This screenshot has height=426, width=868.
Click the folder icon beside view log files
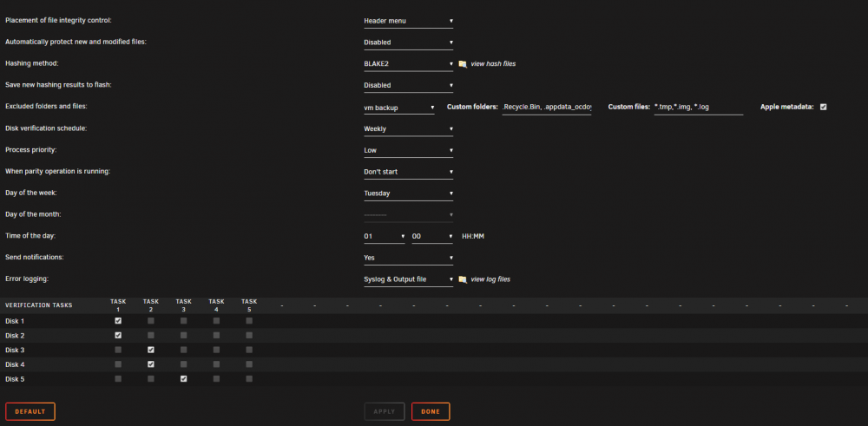463,279
